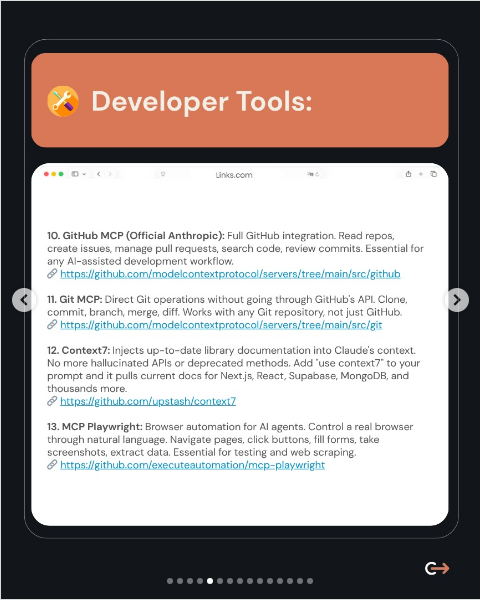Open the tab overview icon

(x=433, y=174)
